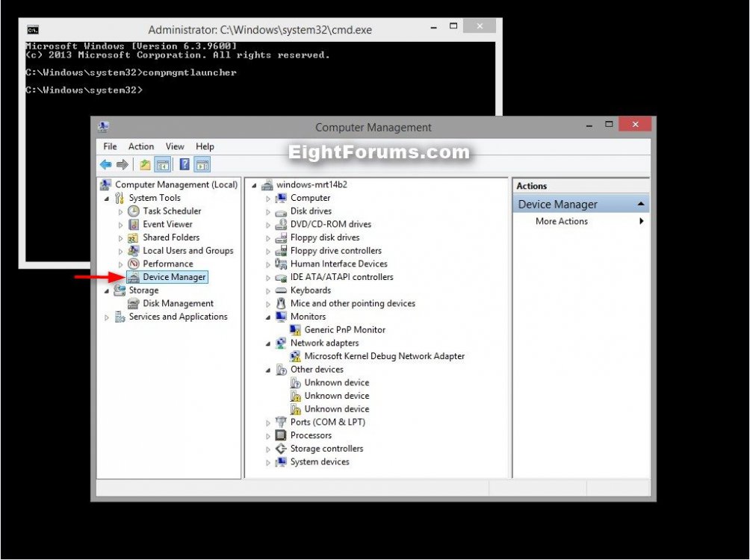Toggle the Show/Hide Console Tree toolbar button

(162, 165)
